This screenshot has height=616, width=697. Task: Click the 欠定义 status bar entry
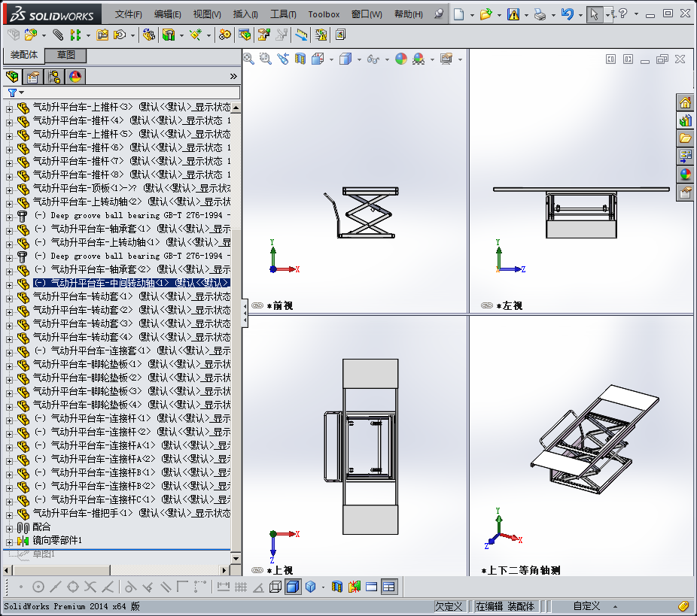(449, 606)
